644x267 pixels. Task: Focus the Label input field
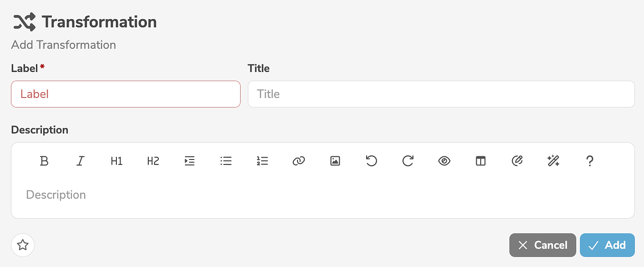(126, 94)
